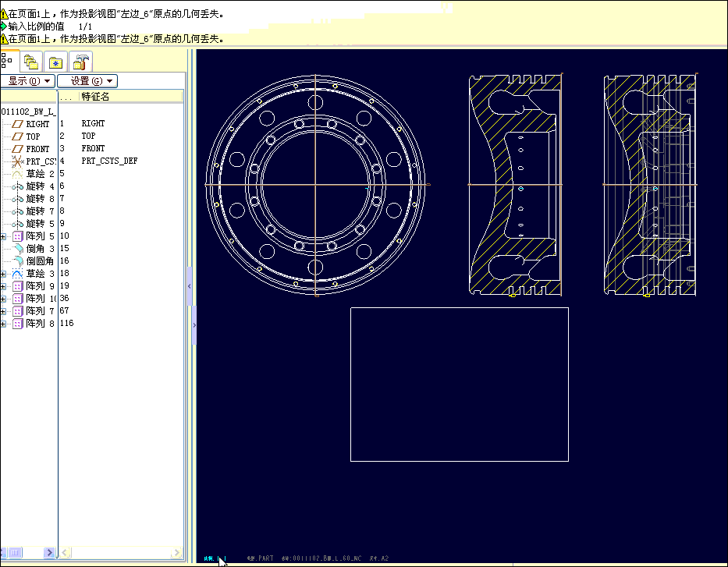The image size is (728, 567).
Task: Select the PRT_CSYS coordinate system icon
Action: 17,162
